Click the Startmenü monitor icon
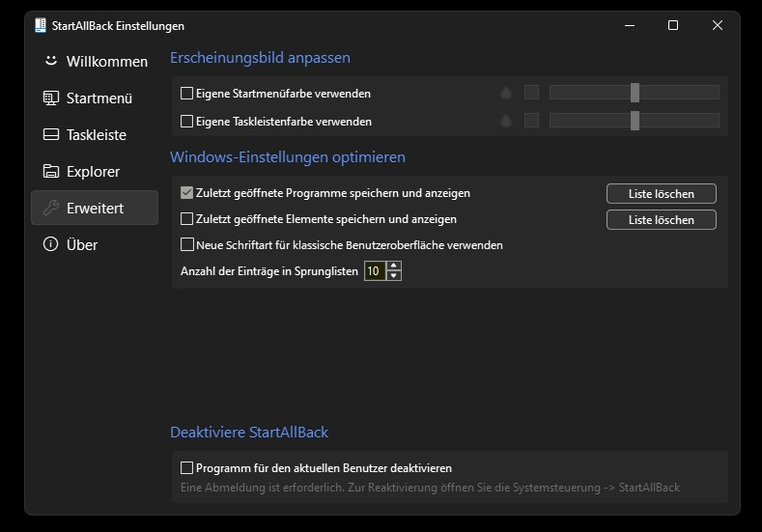The image size is (762, 532). (51, 98)
